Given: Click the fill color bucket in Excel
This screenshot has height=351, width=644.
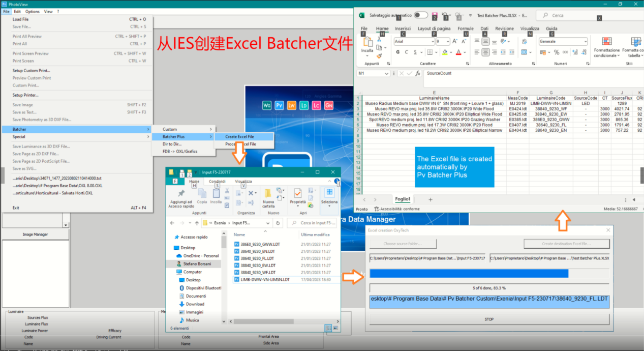Looking at the screenshot, I should click(x=444, y=52).
